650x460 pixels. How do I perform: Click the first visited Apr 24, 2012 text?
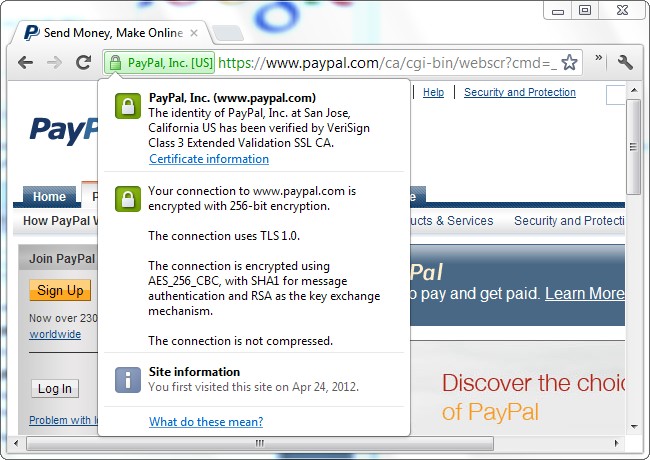[x=253, y=387]
